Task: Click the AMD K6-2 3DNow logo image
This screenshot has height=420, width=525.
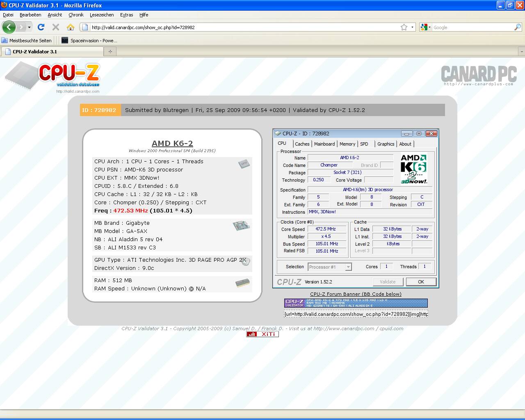Action: (x=414, y=168)
